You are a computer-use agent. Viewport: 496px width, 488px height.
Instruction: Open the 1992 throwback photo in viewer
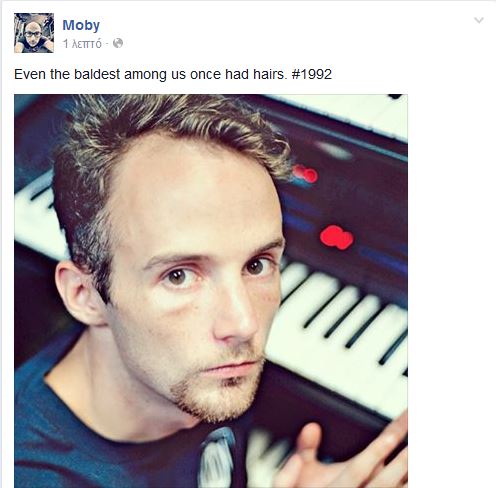click(x=211, y=291)
